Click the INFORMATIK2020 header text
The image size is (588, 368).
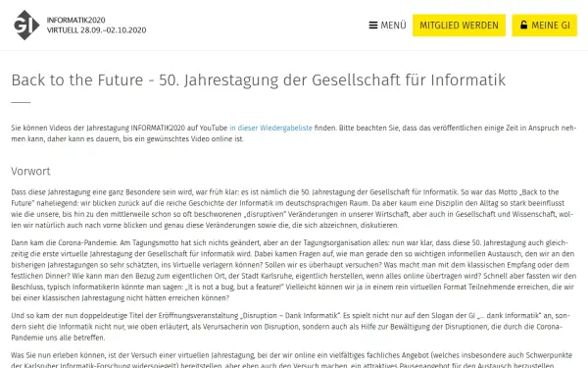[x=76, y=20]
